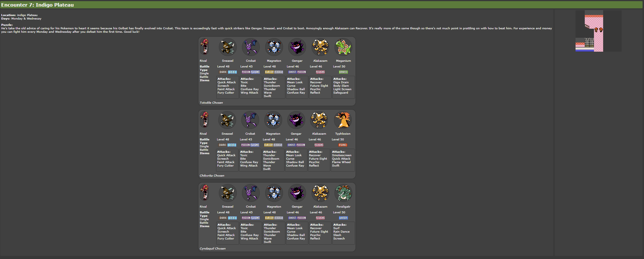The image size is (644, 259).
Task: Click the "Rain Dance" attack text
Action: click(341, 232)
